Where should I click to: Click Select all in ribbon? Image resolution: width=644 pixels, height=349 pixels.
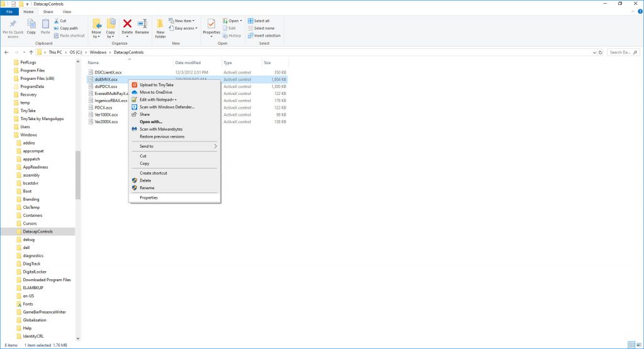point(258,21)
